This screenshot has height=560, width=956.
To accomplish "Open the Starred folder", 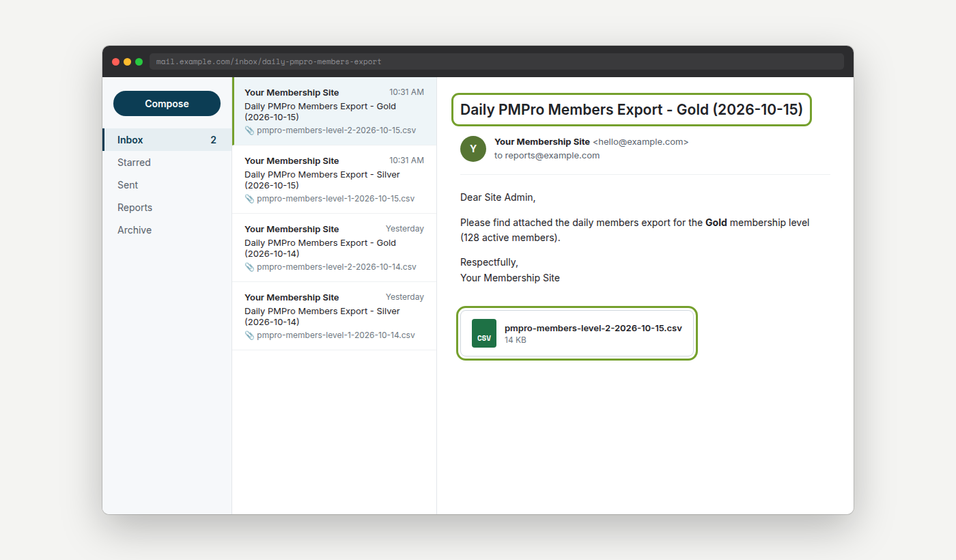I will pyautogui.click(x=167, y=163).
